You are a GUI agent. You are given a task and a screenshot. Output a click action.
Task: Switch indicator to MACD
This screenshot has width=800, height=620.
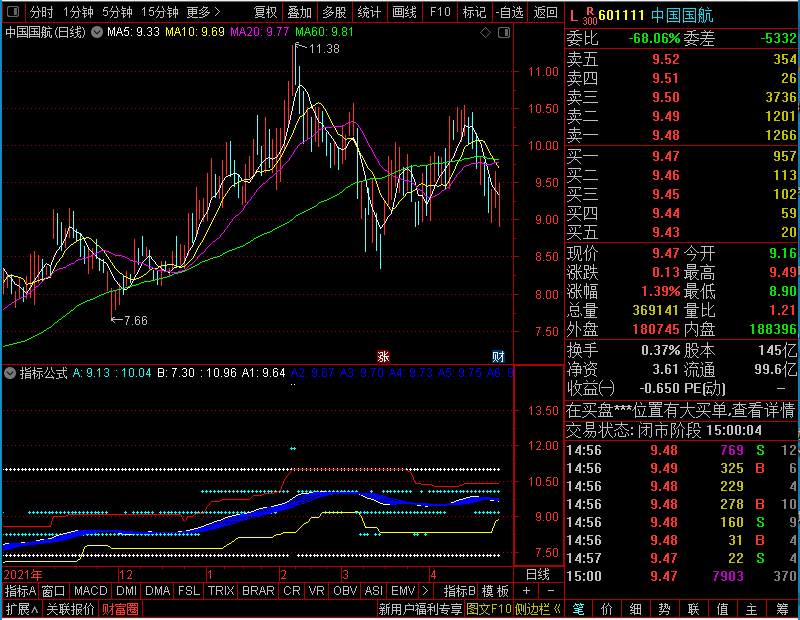pos(90,591)
